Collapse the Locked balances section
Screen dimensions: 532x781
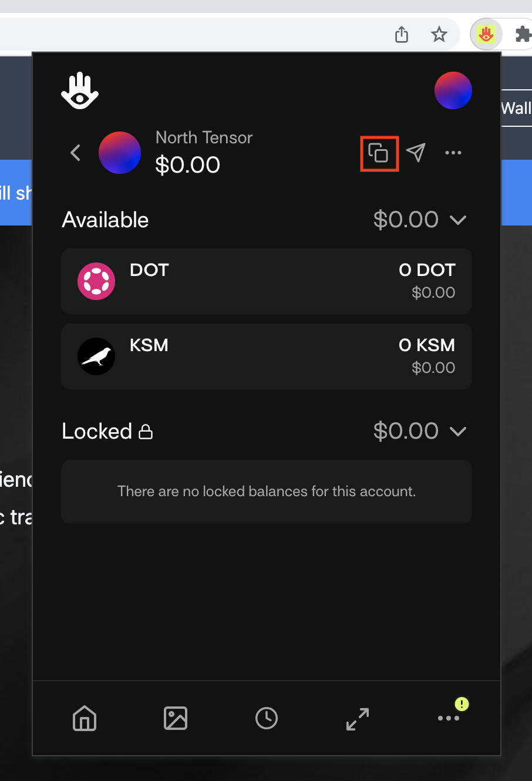click(458, 432)
